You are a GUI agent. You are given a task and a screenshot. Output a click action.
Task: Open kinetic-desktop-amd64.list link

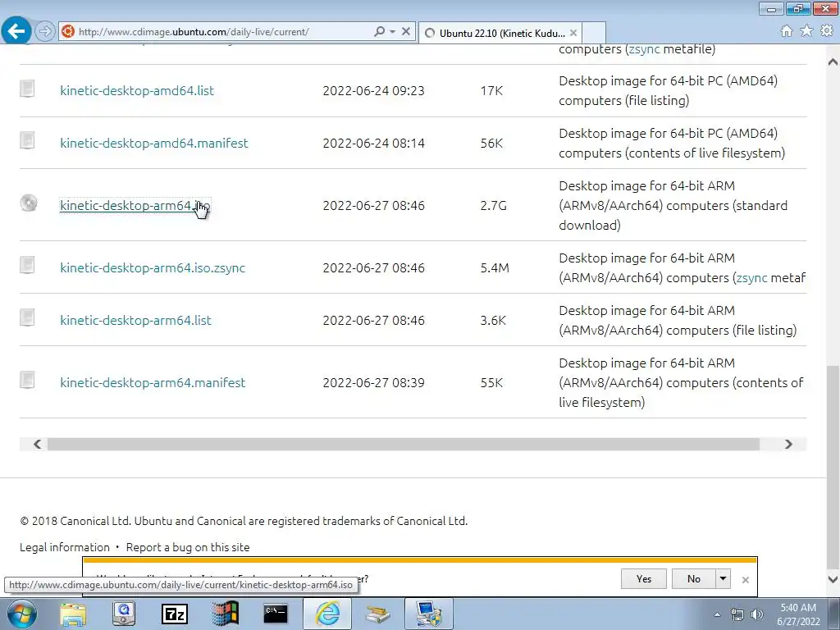137,90
